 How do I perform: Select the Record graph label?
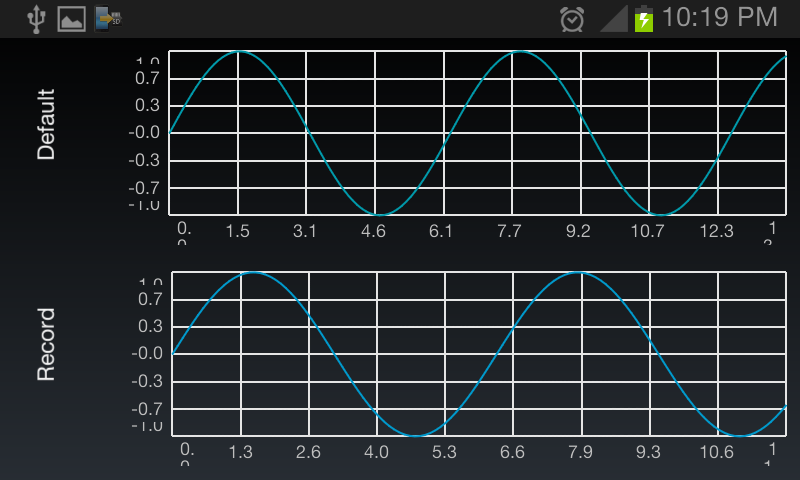[x=46, y=344]
